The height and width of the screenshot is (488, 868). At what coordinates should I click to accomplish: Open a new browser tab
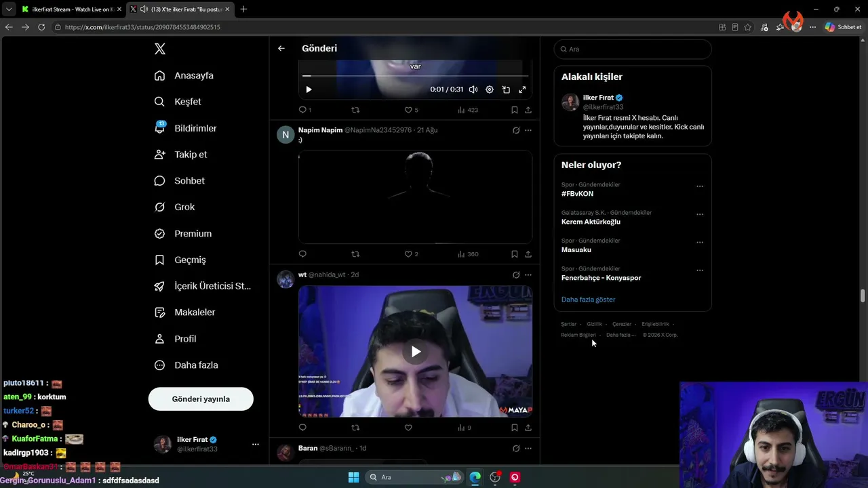click(243, 9)
